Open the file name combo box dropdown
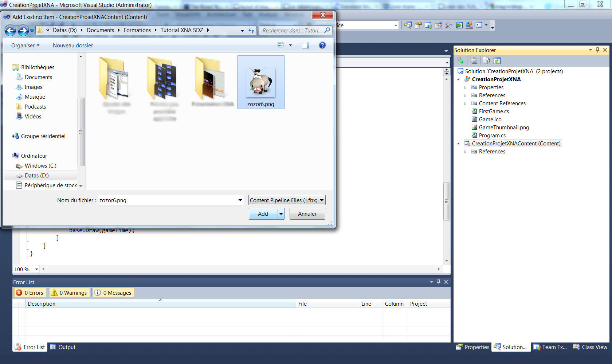Viewport: 612px width, 364px height. point(240,200)
